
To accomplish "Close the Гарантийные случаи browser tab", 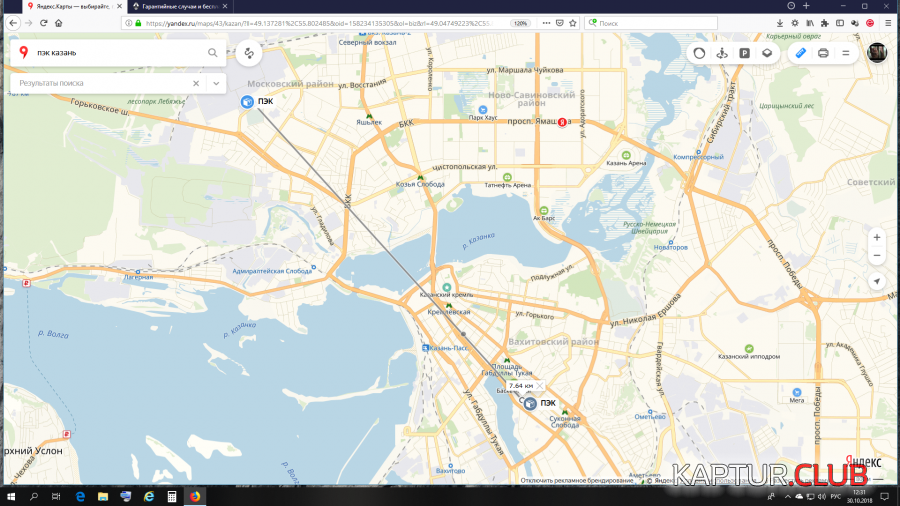I will [x=225, y=6].
